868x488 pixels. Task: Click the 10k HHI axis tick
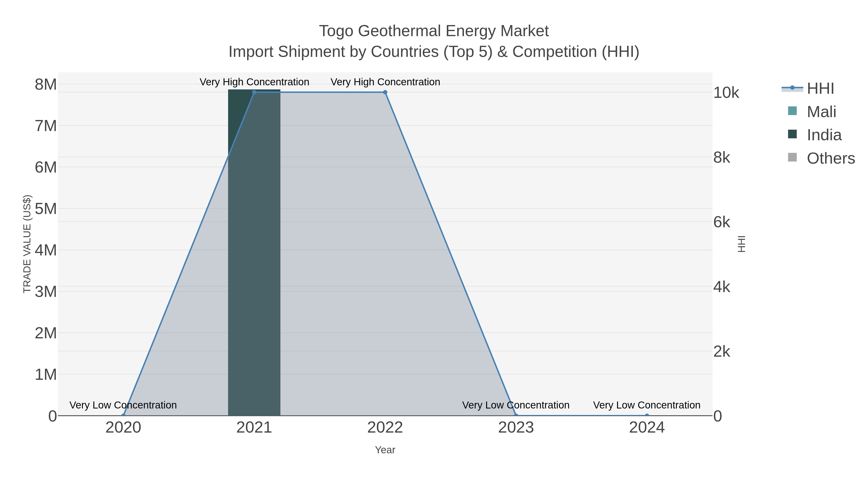(726, 93)
